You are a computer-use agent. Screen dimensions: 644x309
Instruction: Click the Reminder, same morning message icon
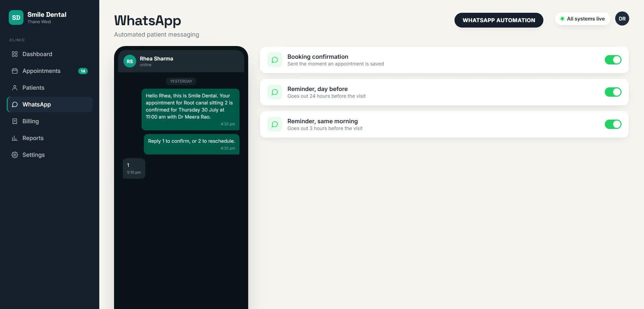pyautogui.click(x=275, y=124)
